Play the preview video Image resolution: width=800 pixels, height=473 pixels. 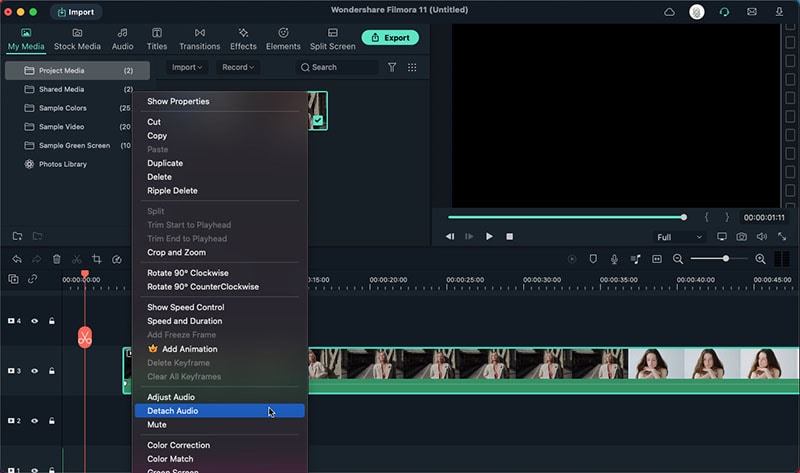(x=489, y=236)
